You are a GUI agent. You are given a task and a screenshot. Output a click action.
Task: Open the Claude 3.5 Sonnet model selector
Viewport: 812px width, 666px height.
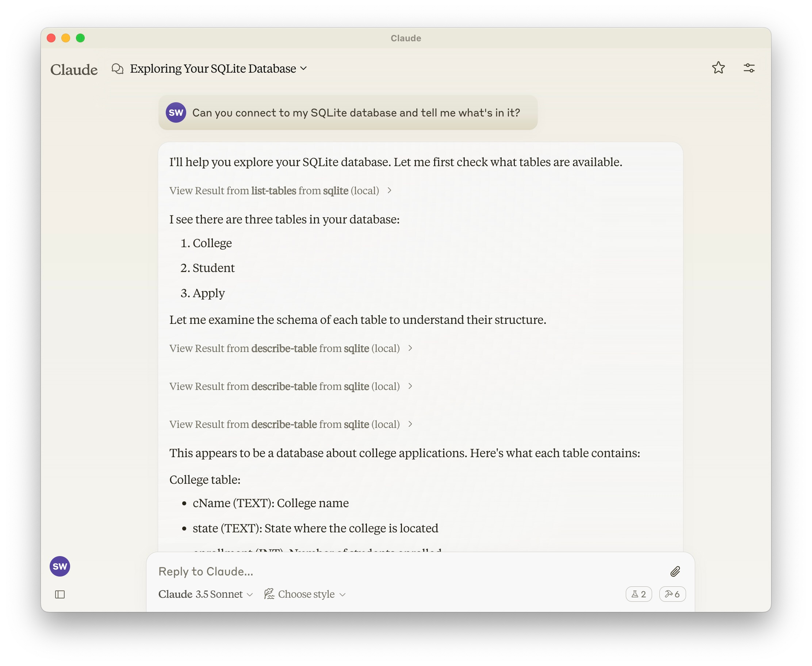tap(206, 594)
